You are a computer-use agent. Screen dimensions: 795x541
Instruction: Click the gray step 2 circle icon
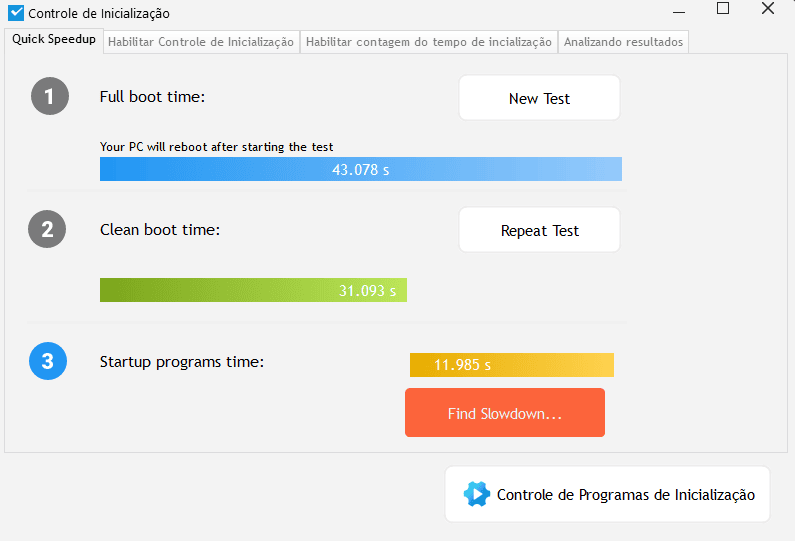(x=47, y=229)
